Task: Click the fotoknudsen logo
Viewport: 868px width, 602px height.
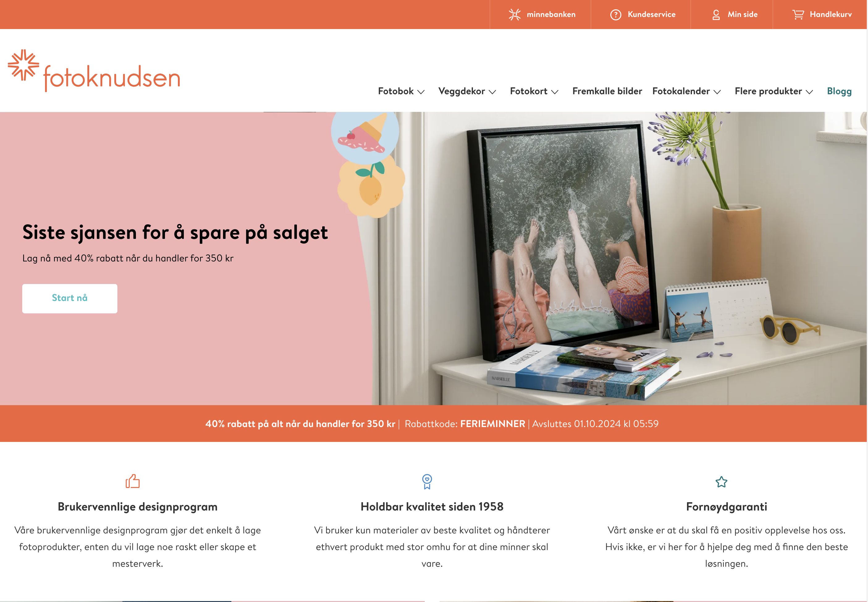Action: pyautogui.click(x=94, y=70)
